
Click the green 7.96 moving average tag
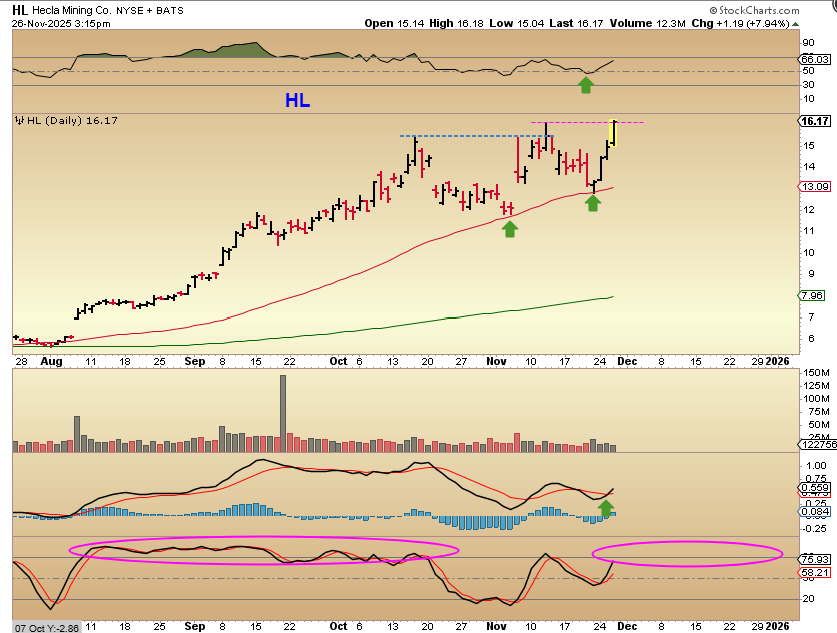(812, 296)
